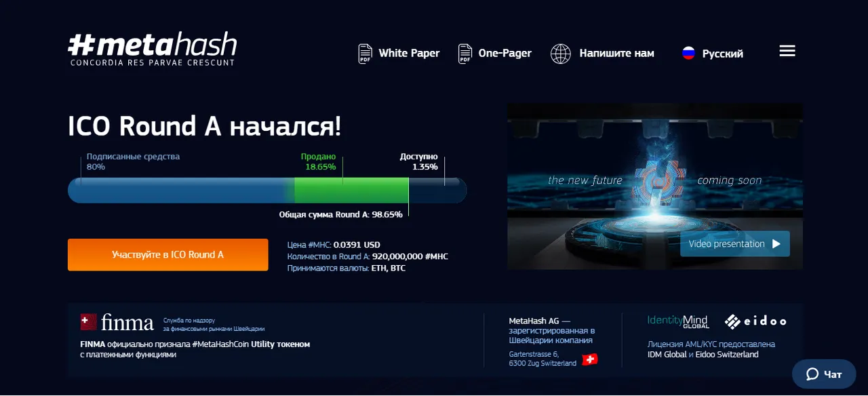
Task: Click the globe icon for Напишите нам
Action: [x=561, y=54]
